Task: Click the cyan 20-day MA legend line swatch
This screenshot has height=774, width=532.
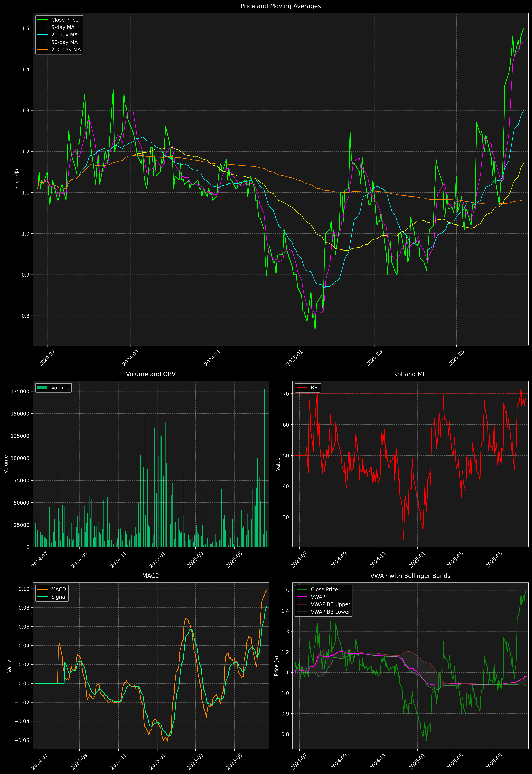Action: [x=42, y=35]
